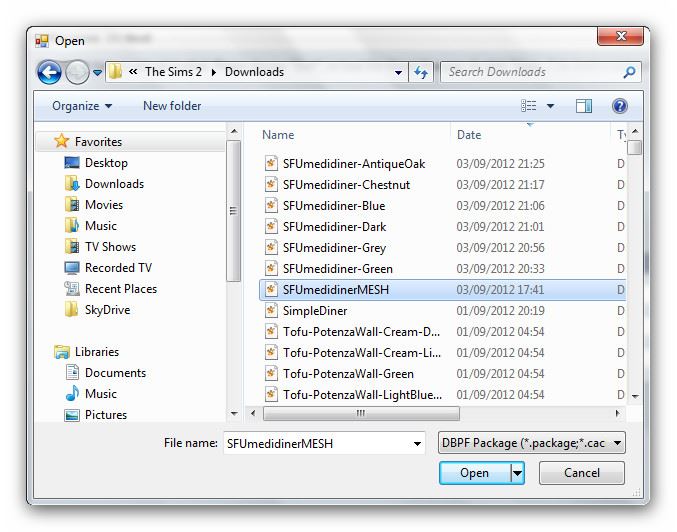Click the file list scroll up arrow

(x=635, y=131)
